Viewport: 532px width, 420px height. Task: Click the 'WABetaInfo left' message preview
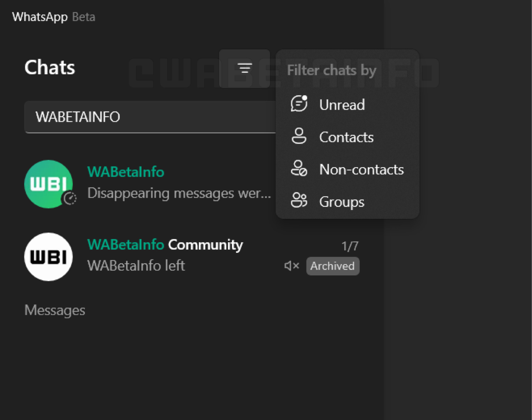(136, 266)
